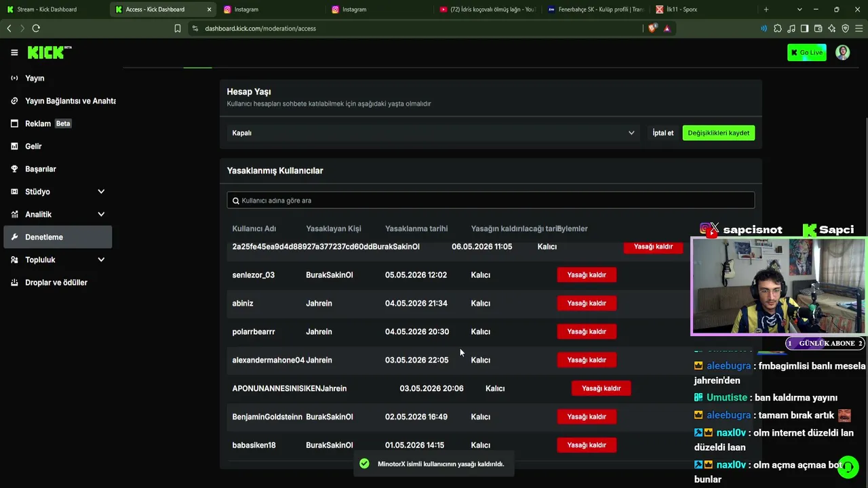Click the Yayın broadcast icon

coord(14,78)
